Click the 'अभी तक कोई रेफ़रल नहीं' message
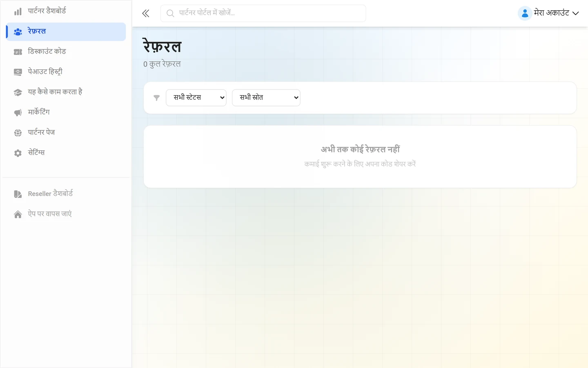Image resolution: width=588 pixels, height=368 pixels. tap(360, 149)
